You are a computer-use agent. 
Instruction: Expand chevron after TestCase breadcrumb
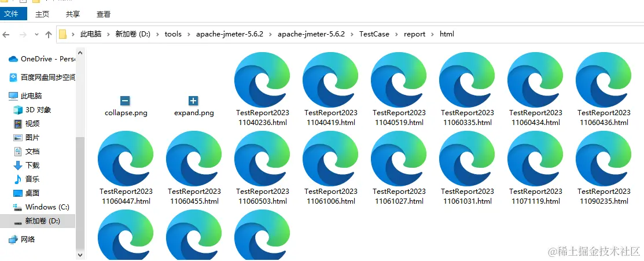click(x=397, y=34)
